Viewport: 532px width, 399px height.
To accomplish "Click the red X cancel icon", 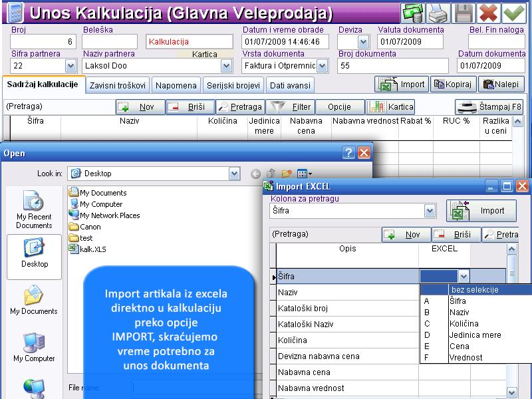I will pos(488,13).
